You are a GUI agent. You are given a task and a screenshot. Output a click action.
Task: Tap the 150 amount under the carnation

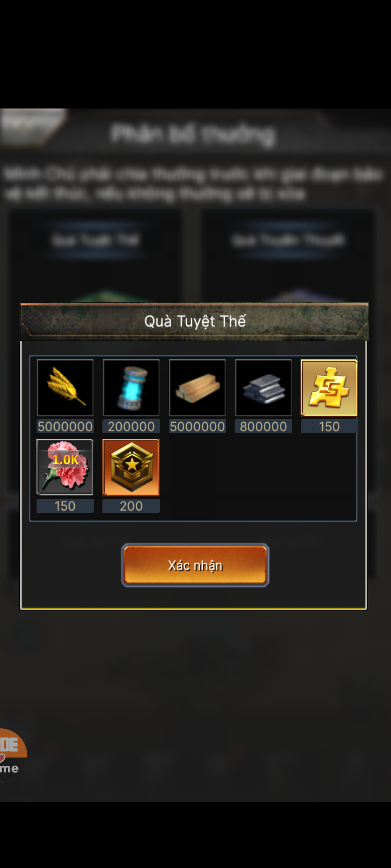click(65, 506)
